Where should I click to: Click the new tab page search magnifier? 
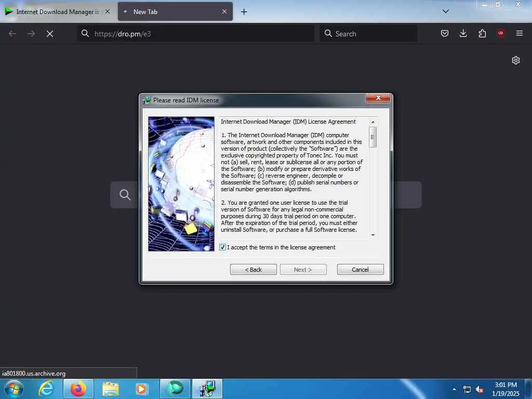tap(125, 195)
